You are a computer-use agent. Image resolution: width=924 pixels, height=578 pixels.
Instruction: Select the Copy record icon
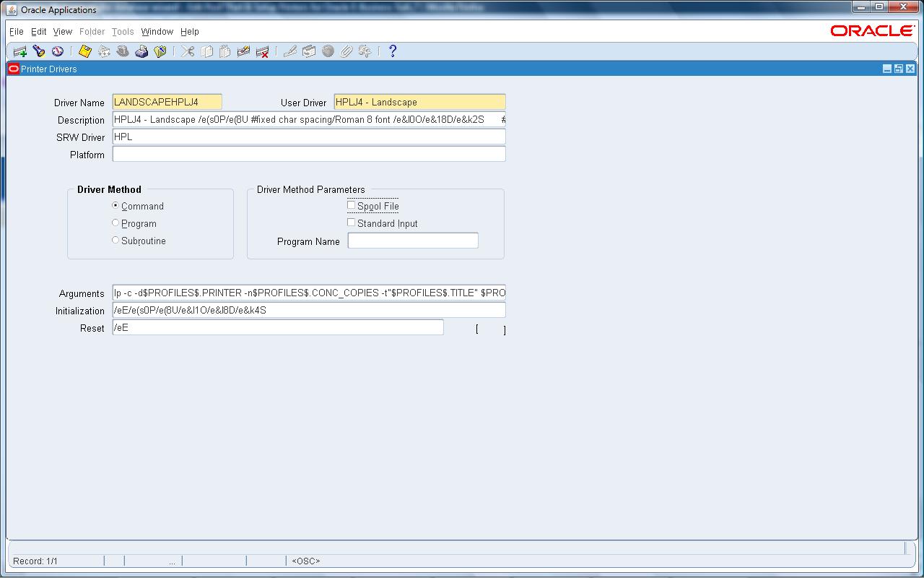[207, 51]
